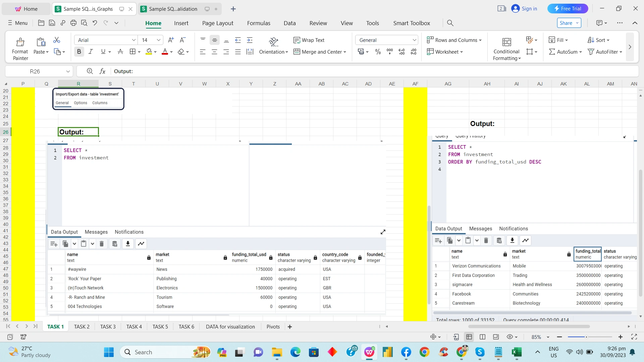Apply percent style to the cell
Image resolution: width=644 pixels, height=362 pixels.
point(378,52)
